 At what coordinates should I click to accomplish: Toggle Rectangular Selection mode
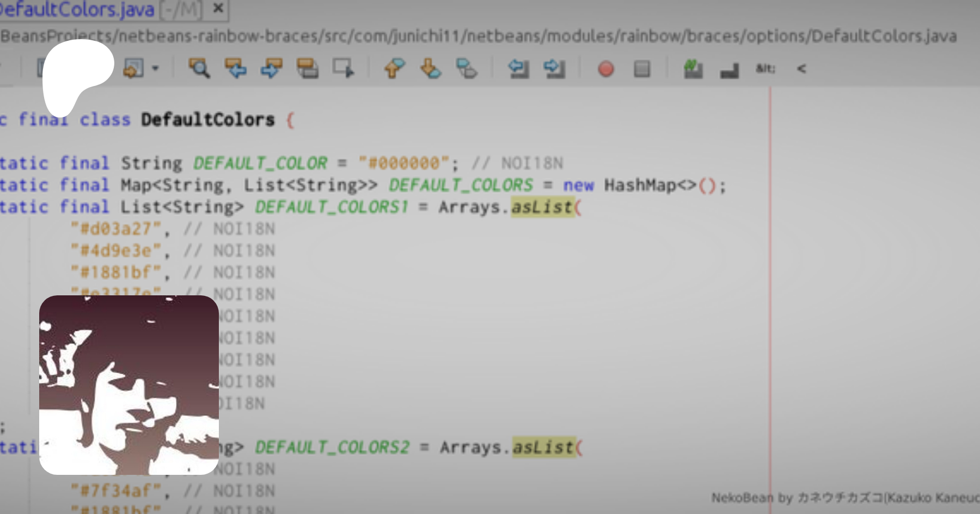point(344,69)
